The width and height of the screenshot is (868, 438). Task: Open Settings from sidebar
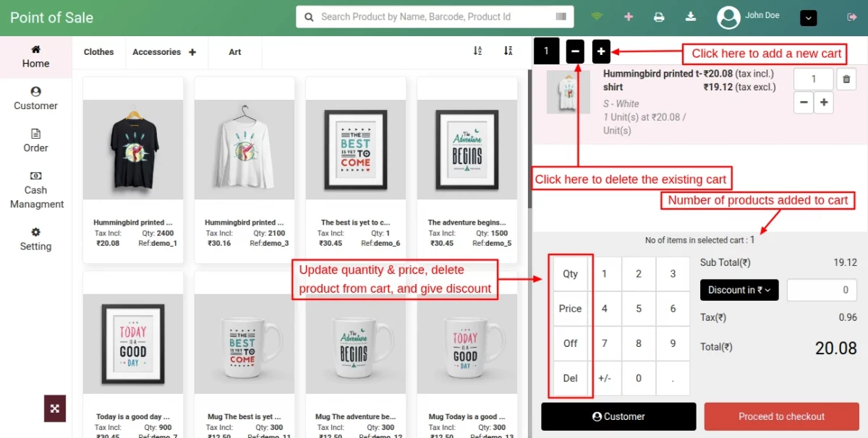click(35, 239)
